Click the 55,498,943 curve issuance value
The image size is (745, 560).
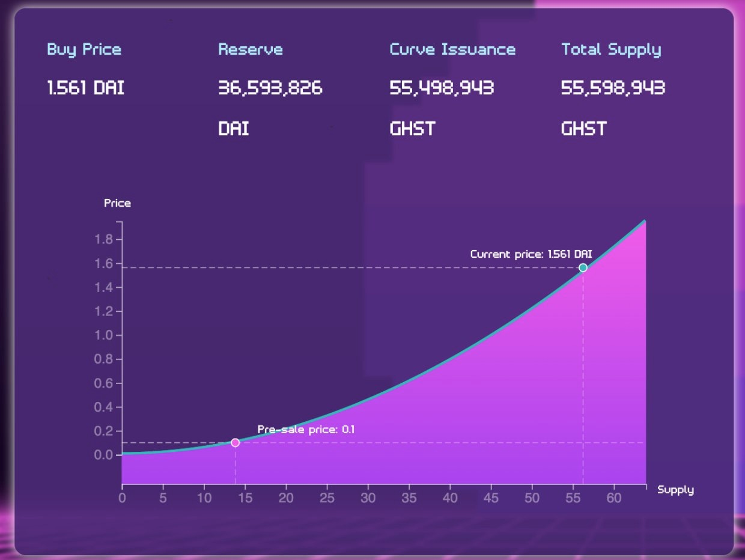pos(442,89)
